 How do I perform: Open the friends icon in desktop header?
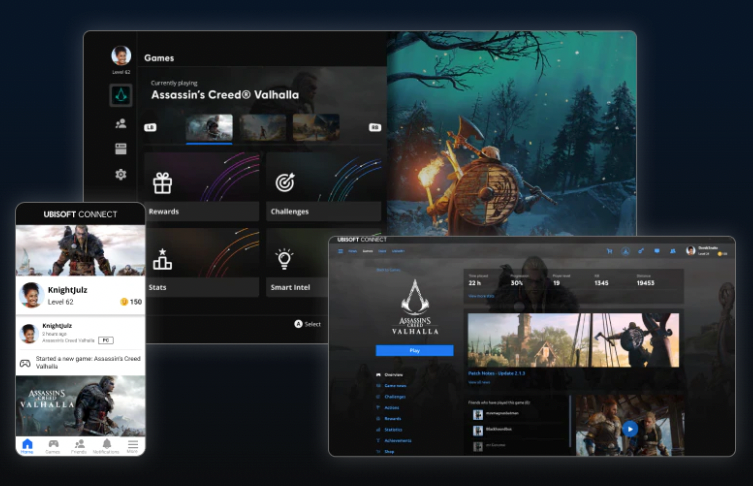(673, 251)
